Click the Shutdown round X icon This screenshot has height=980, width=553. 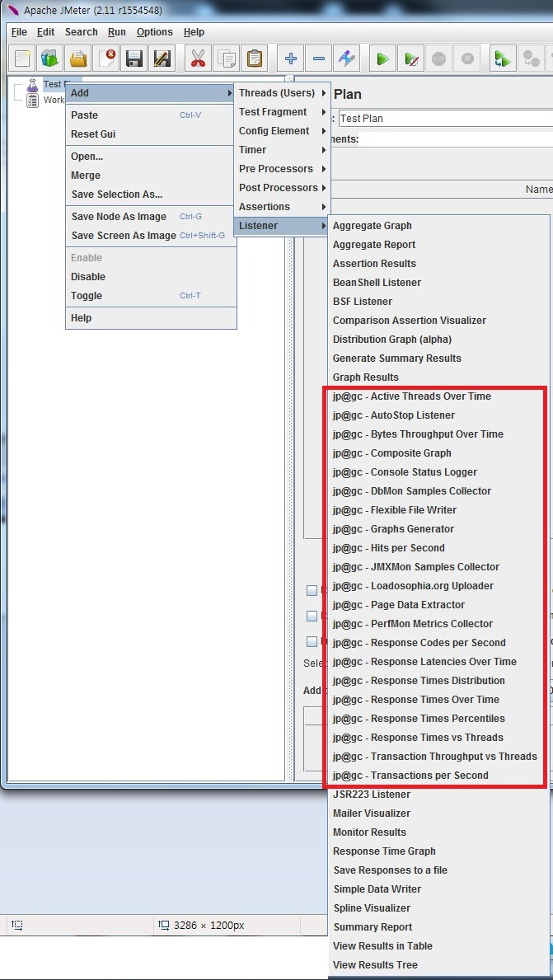coord(466,59)
